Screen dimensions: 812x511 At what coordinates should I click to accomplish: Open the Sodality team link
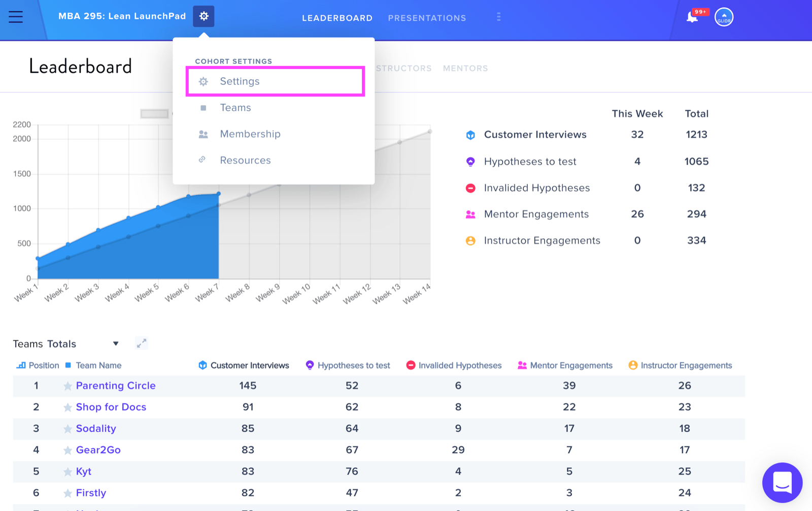coord(96,428)
